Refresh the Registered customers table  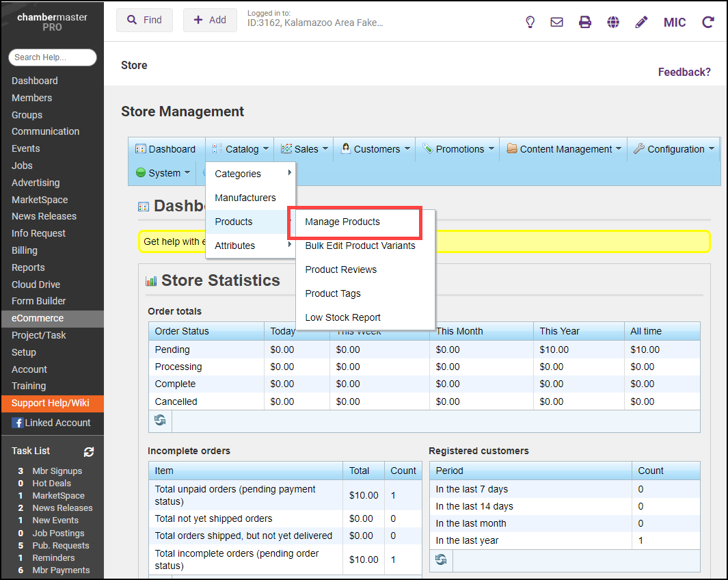[x=441, y=560]
